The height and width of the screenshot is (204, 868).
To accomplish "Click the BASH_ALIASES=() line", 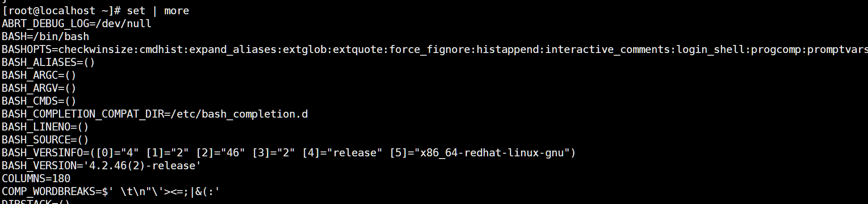I will pyautogui.click(x=49, y=62).
